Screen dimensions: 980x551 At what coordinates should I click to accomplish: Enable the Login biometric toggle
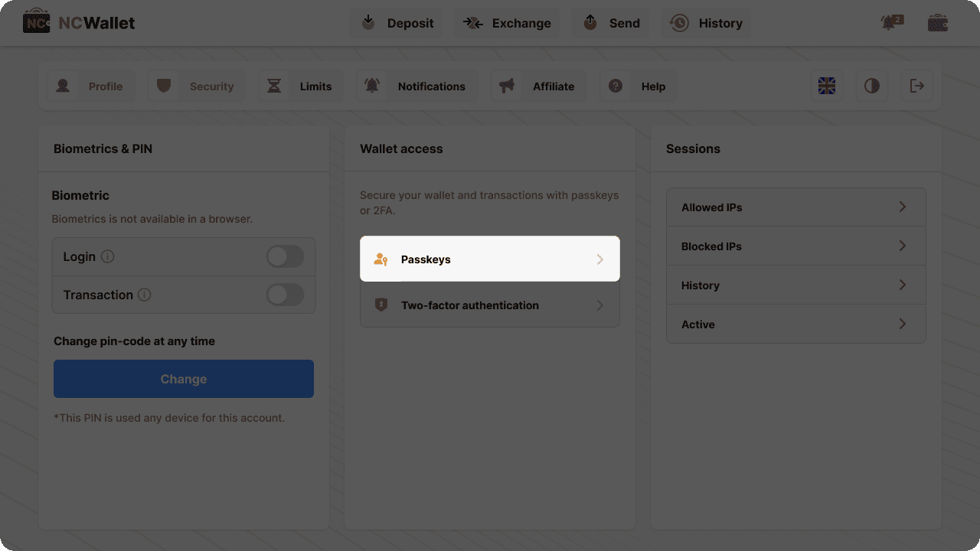click(285, 256)
